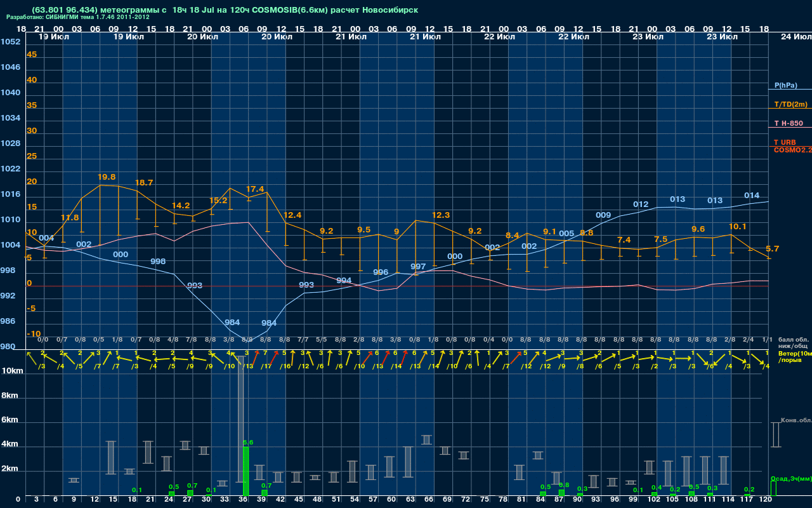Click the 7.4 temperature value
Image resolution: width=812 pixels, height=508 pixels.
pos(624,240)
